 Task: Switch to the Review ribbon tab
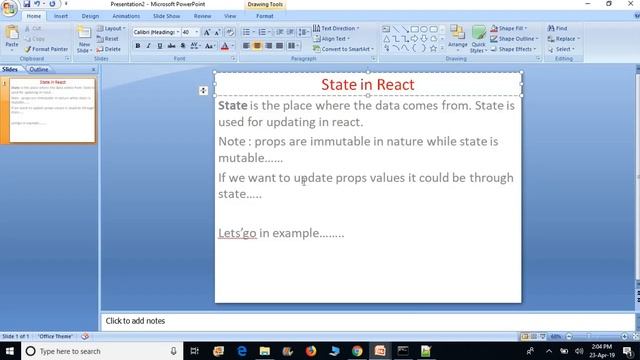202,16
